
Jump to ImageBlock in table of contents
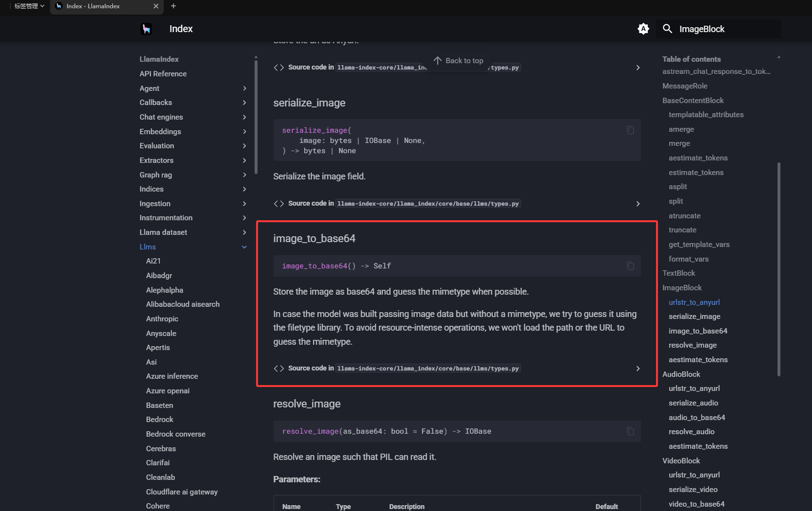pos(682,288)
